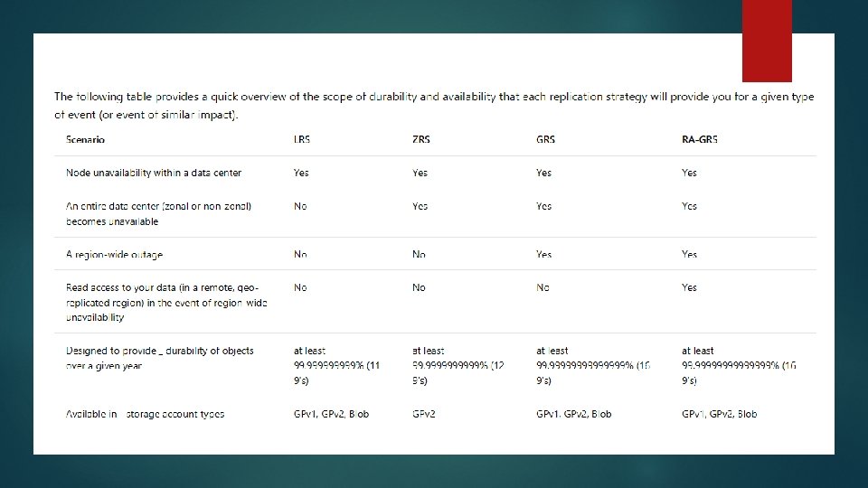Select 'A region-wide outage' row label
This screenshot has width=868, height=488.
pyautogui.click(x=115, y=255)
